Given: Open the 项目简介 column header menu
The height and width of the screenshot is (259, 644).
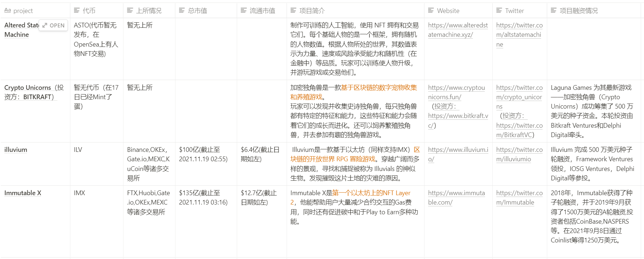Looking at the screenshot, I should tap(356, 10).
